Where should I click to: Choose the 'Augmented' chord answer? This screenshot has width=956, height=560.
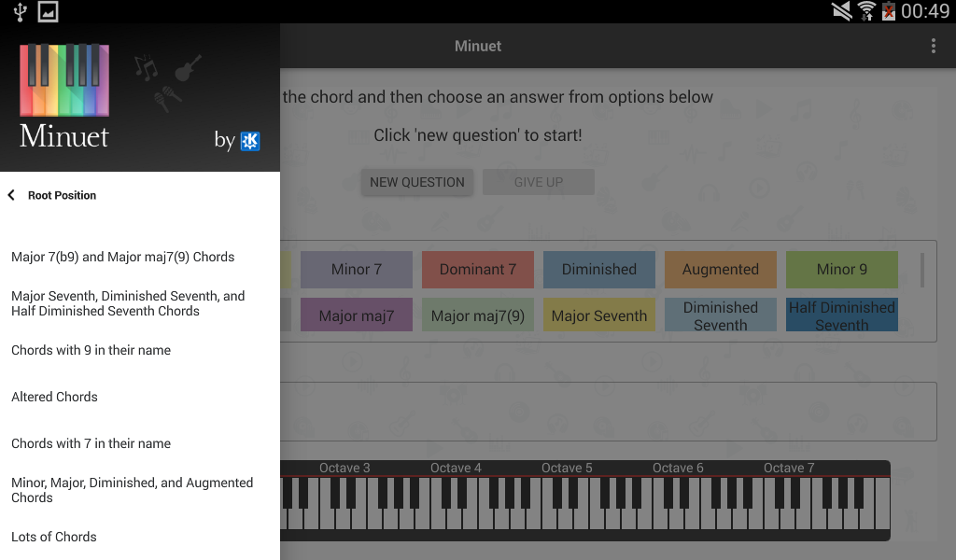pos(720,270)
